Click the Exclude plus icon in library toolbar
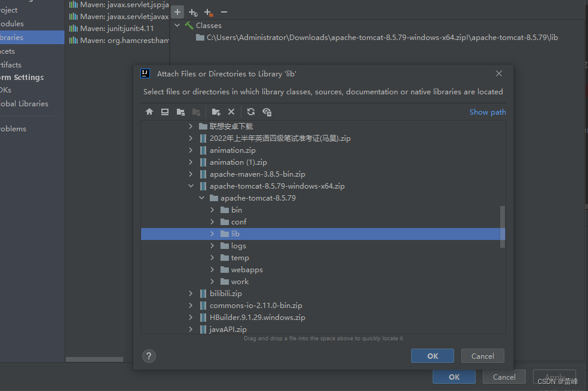Viewport: 588px width, 391px height. click(x=209, y=13)
